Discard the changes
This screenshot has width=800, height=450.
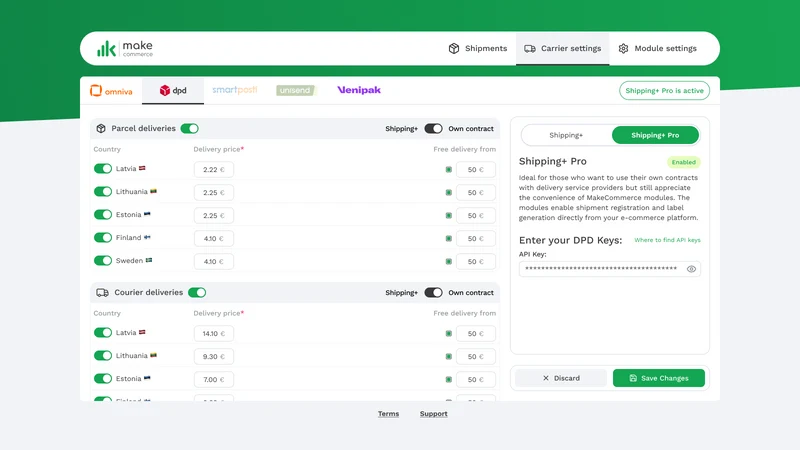click(x=561, y=378)
